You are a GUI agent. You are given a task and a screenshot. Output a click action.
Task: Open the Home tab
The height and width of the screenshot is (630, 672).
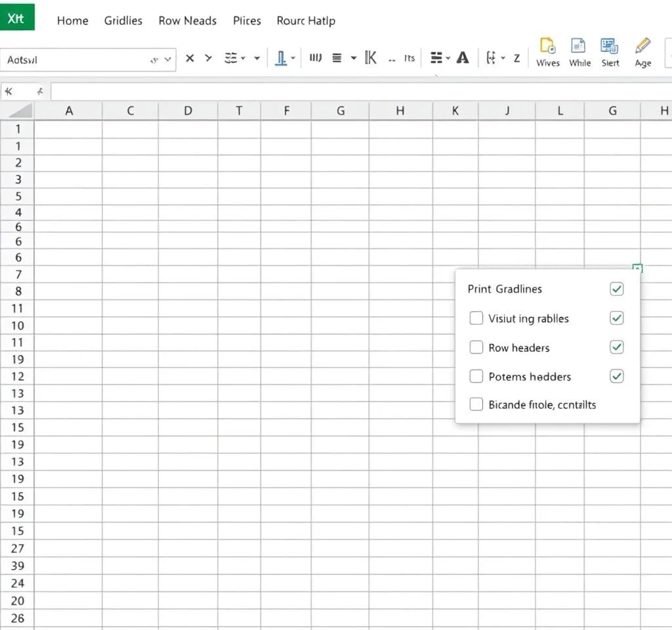(x=72, y=20)
